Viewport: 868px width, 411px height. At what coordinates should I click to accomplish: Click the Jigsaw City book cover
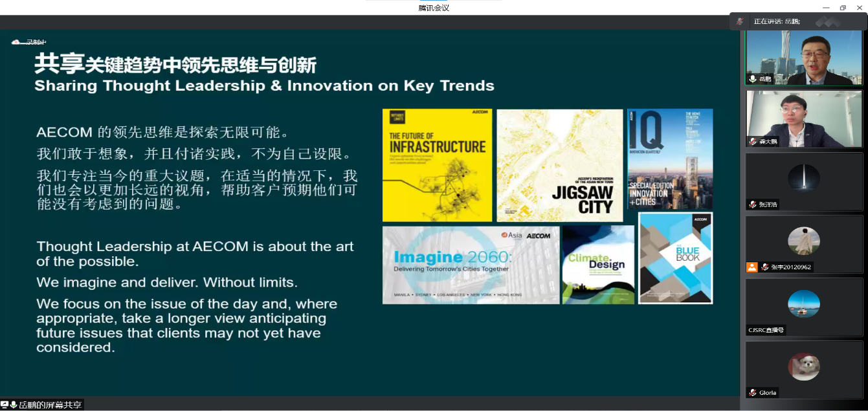click(559, 165)
